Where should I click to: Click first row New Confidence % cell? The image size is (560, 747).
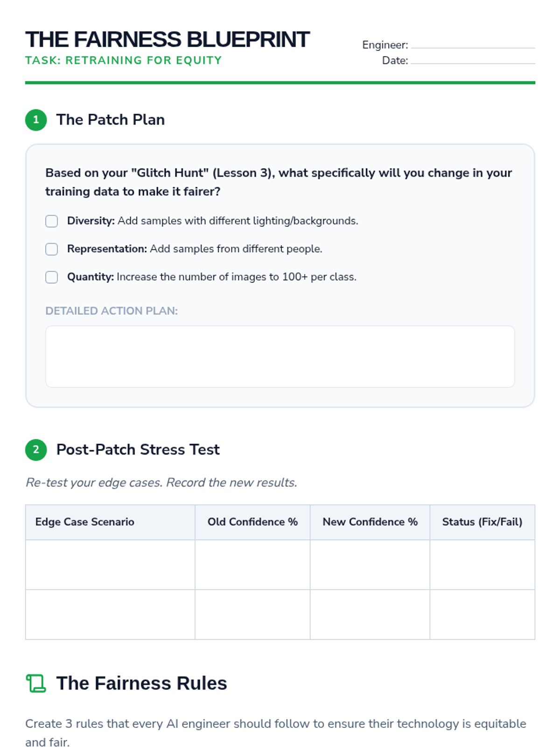pyautogui.click(x=370, y=564)
